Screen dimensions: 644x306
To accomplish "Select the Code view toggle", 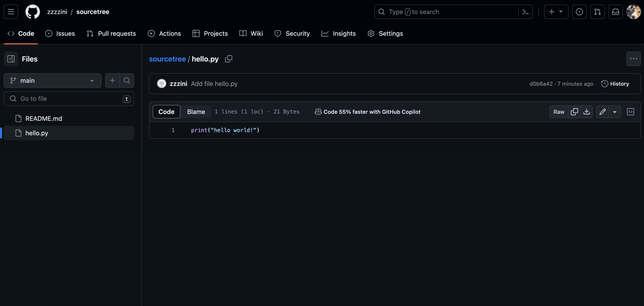I will coord(167,112).
